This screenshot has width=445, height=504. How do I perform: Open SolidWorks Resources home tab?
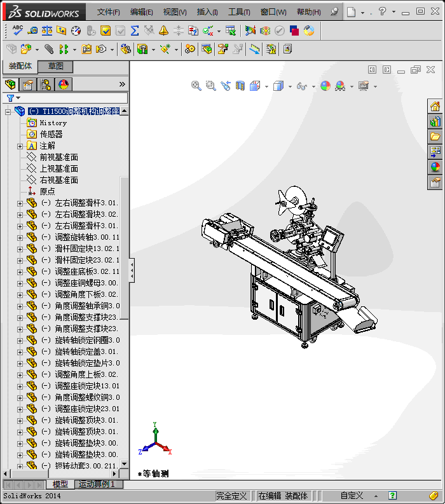coord(435,106)
